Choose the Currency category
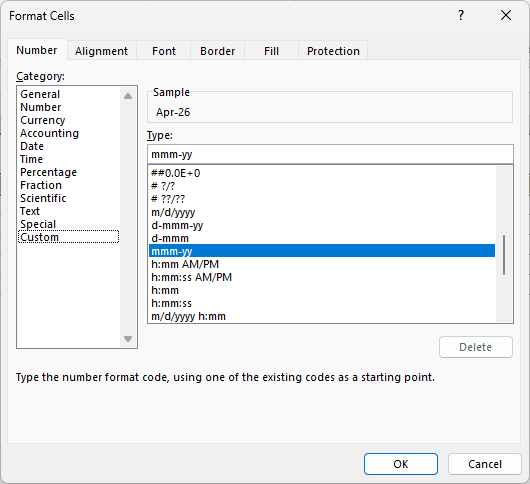 tap(69, 120)
